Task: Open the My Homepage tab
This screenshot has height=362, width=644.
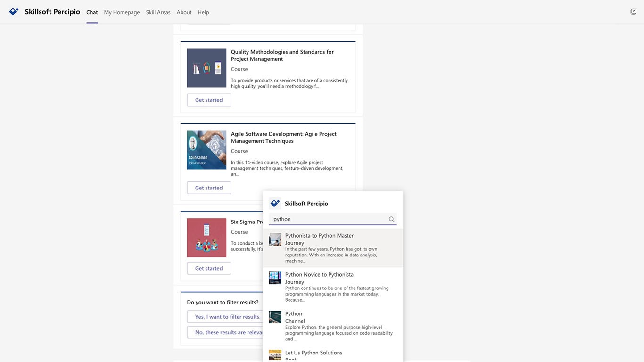Action: click(122, 12)
